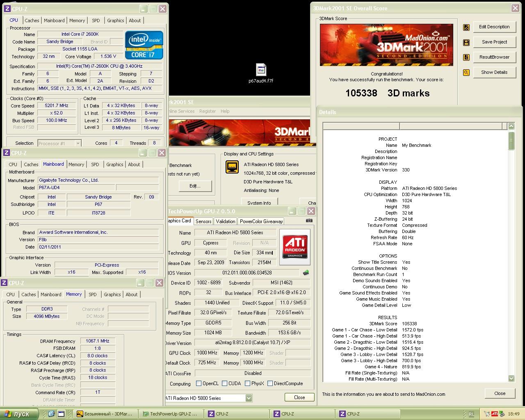Click the Save Project button

click(x=494, y=42)
